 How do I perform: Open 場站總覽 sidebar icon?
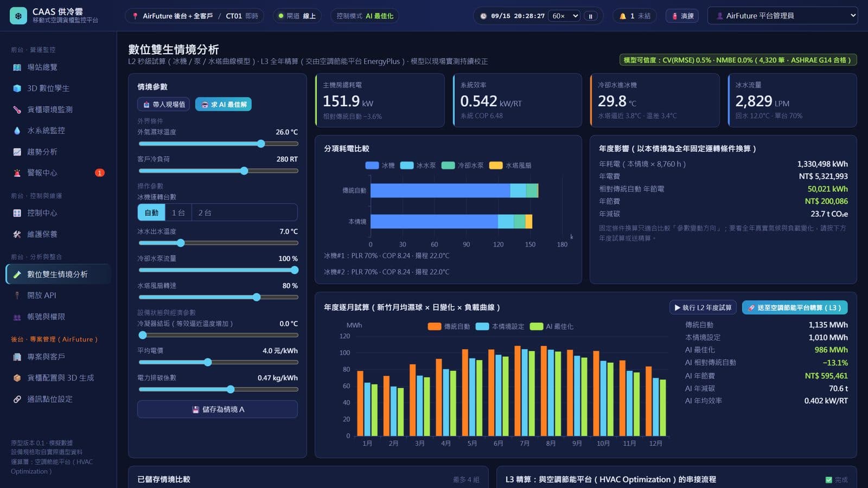point(17,67)
